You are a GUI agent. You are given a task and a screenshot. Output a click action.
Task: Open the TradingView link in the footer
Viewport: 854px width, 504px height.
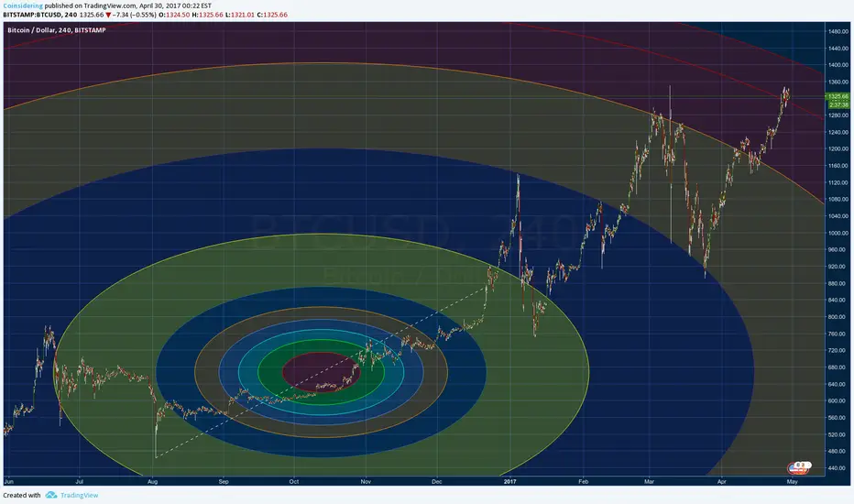[79, 495]
